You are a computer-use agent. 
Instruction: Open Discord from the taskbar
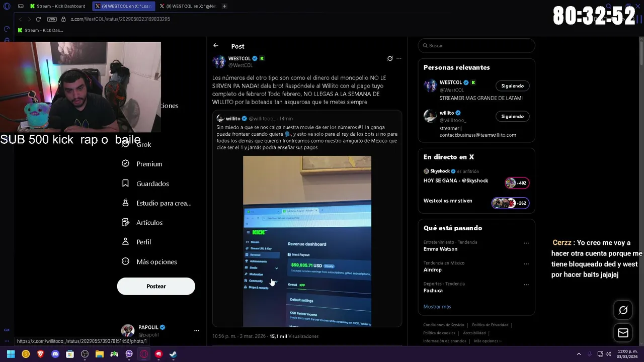(55, 354)
